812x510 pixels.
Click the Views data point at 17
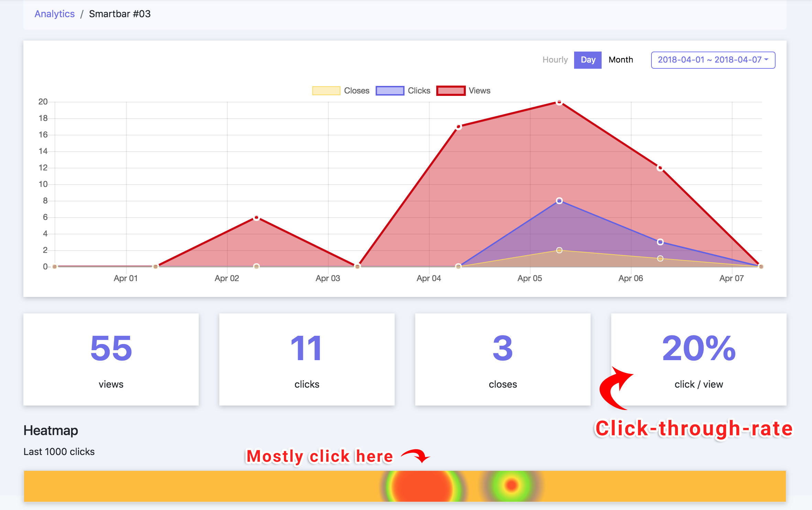458,127
